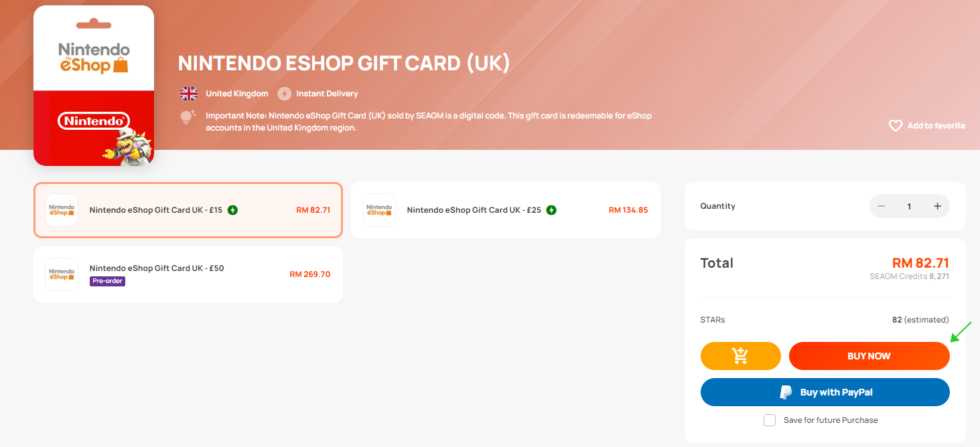Choose Nintendo eShop Gift Card UK - £50

188,274
